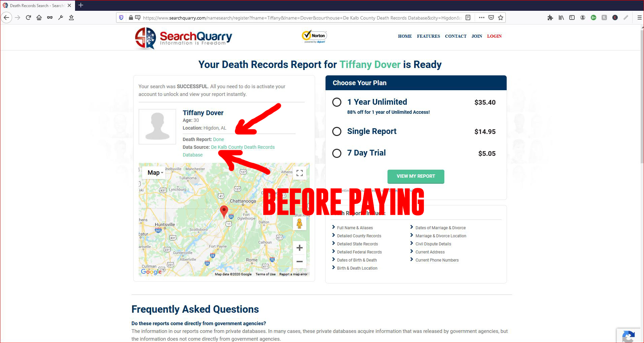The image size is (644, 343).
Task: Click the SearchQuarry logo
Action: [183, 38]
